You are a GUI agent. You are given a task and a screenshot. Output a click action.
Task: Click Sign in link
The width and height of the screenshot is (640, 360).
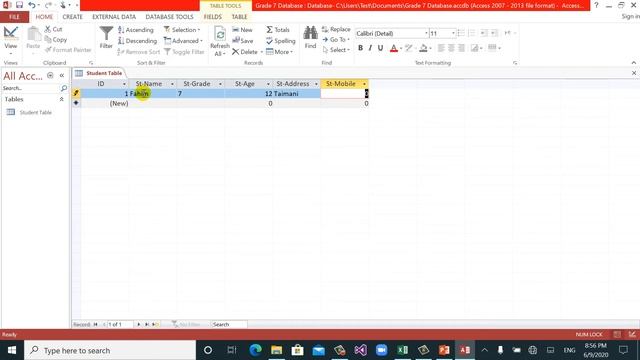coord(630,16)
